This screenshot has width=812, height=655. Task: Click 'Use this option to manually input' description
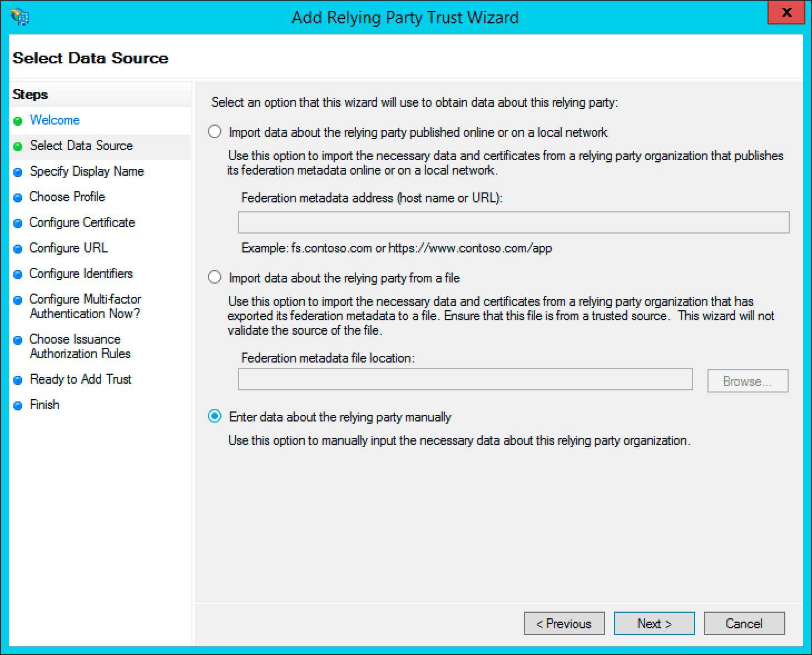(459, 440)
